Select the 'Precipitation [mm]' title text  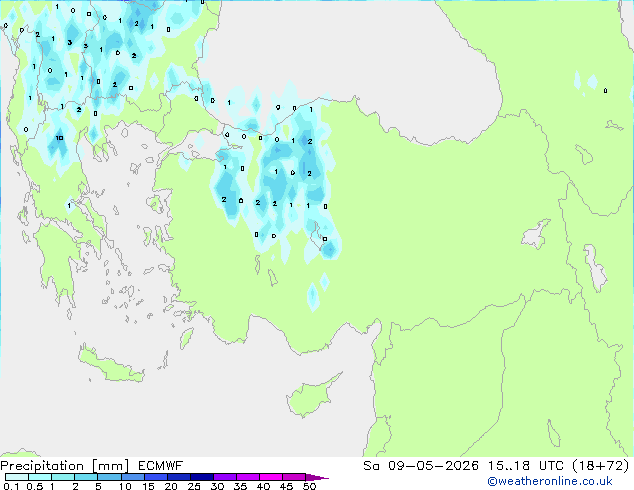pos(64,466)
